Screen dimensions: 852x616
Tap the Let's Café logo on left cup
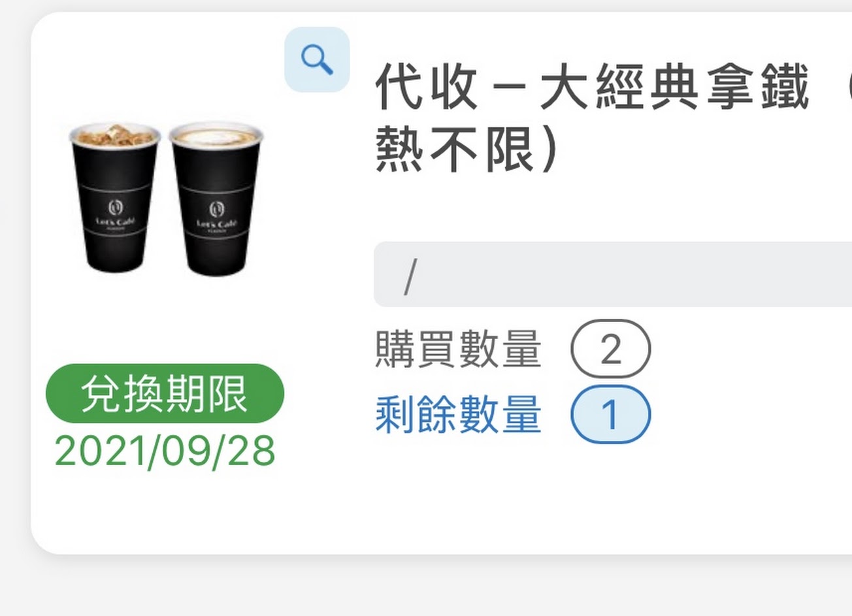click(115, 216)
